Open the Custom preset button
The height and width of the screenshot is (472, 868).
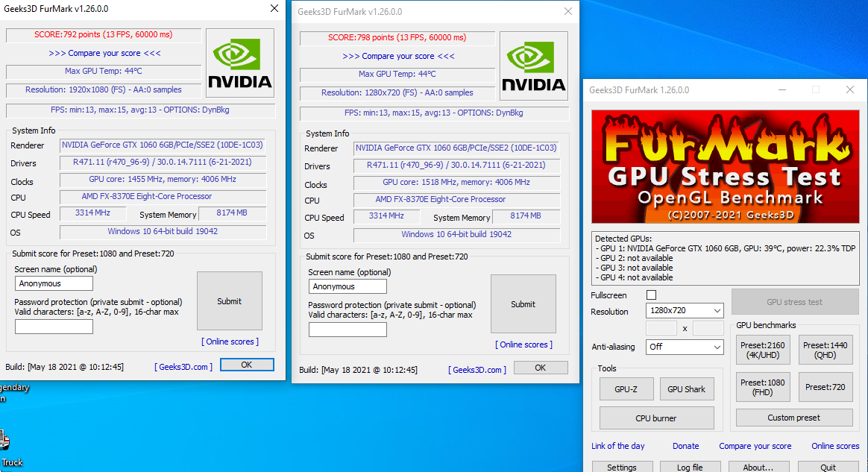tap(794, 418)
